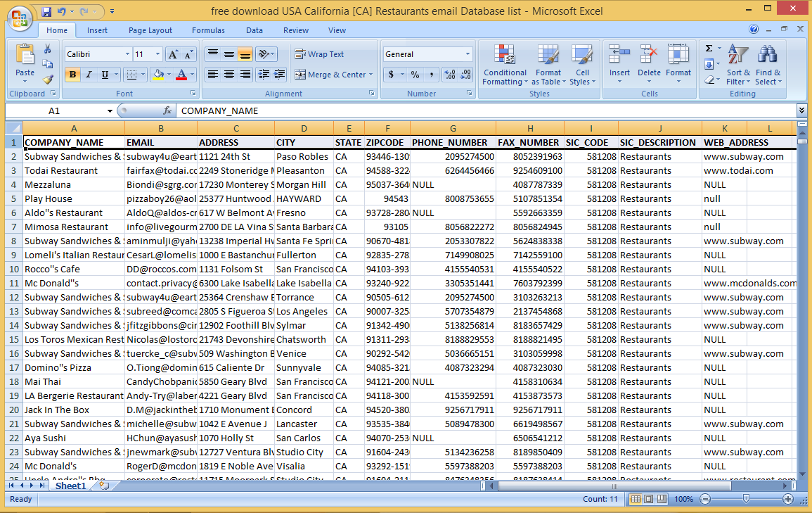Image resolution: width=812 pixels, height=513 pixels.
Task: Open the Name Box dropdown arrow
Action: pyautogui.click(x=110, y=111)
